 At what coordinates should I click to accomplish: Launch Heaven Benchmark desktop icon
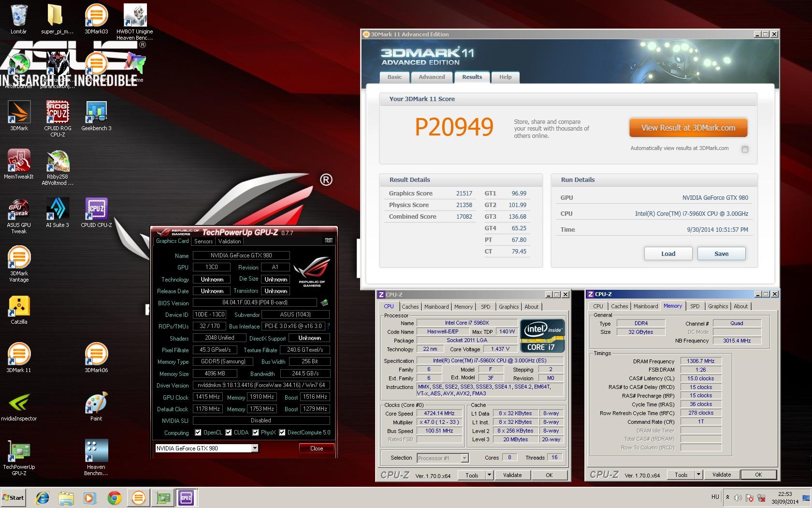96,458
